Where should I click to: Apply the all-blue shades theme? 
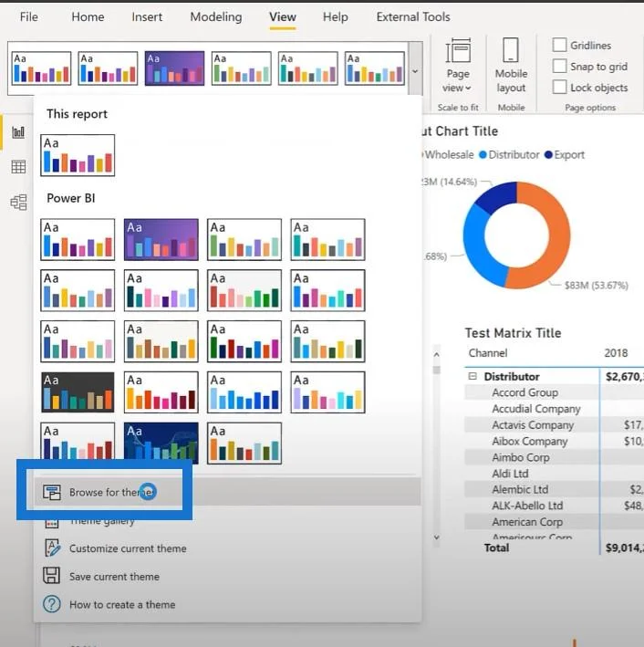[x=244, y=392]
